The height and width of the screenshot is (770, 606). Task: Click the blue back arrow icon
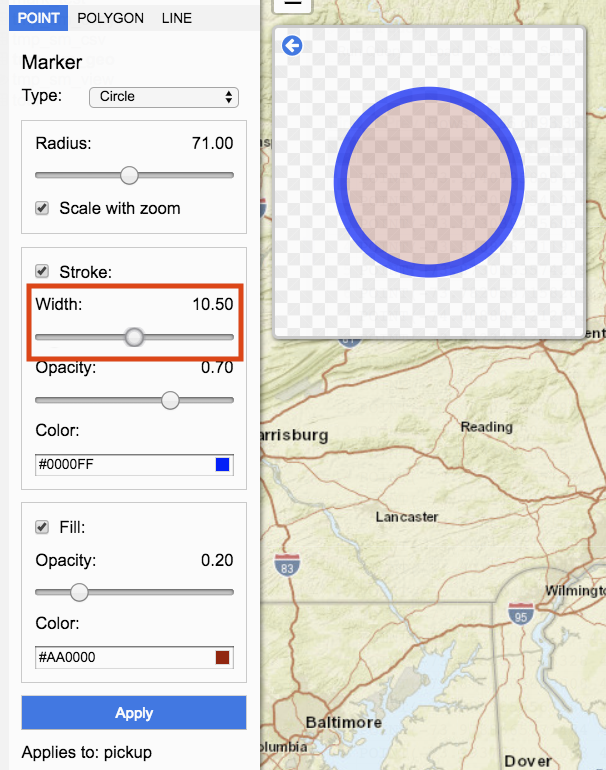click(292, 46)
